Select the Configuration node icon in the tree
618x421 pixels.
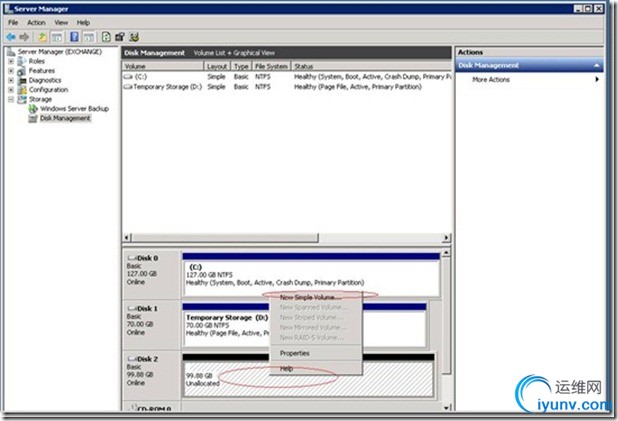(22, 90)
